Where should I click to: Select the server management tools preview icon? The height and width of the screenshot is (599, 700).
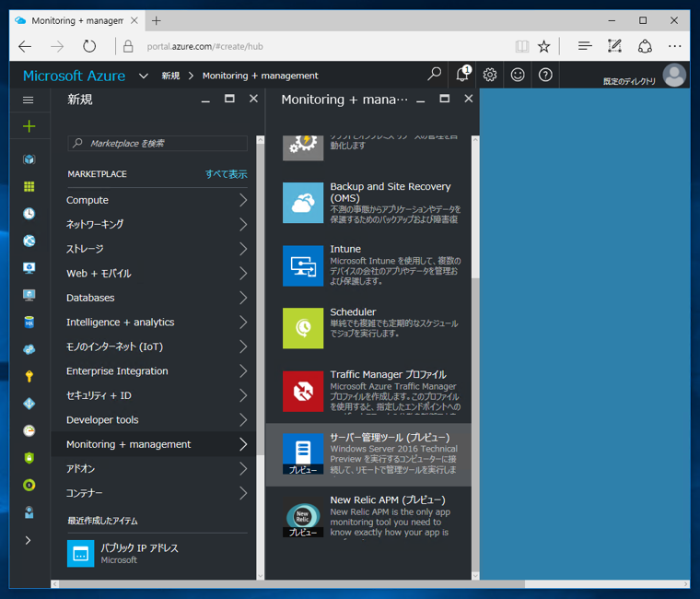point(303,453)
